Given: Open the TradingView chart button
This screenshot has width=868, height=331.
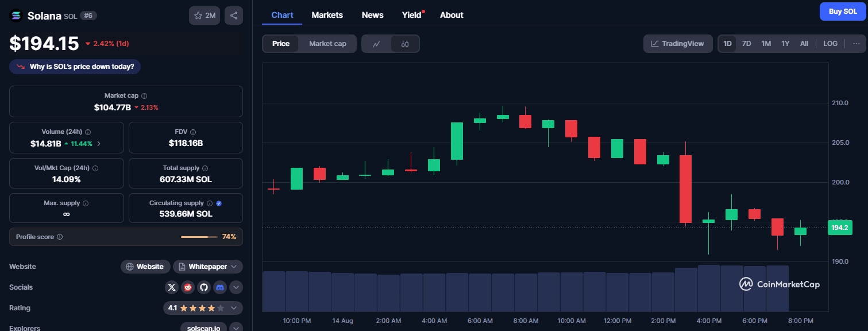Looking at the screenshot, I should [x=678, y=44].
